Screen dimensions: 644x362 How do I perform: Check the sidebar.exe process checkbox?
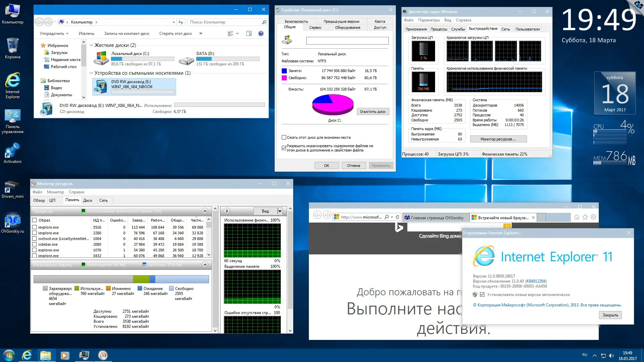35,244
